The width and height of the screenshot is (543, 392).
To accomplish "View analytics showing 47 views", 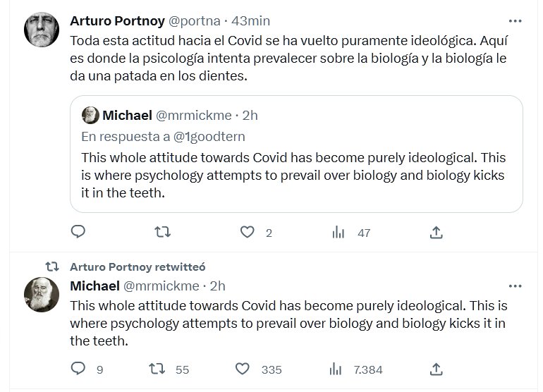I will point(338,232).
